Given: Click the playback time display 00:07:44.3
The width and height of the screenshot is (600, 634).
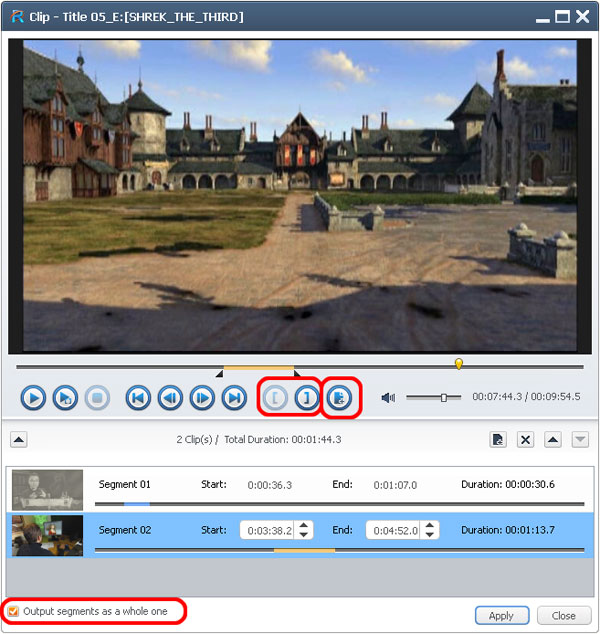Looking at the screenshot, I should coord(497,397).
